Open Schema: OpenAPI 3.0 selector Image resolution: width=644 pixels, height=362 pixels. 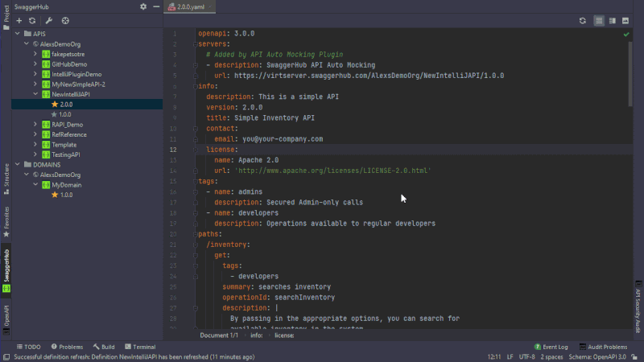click(x=597, y=357)
